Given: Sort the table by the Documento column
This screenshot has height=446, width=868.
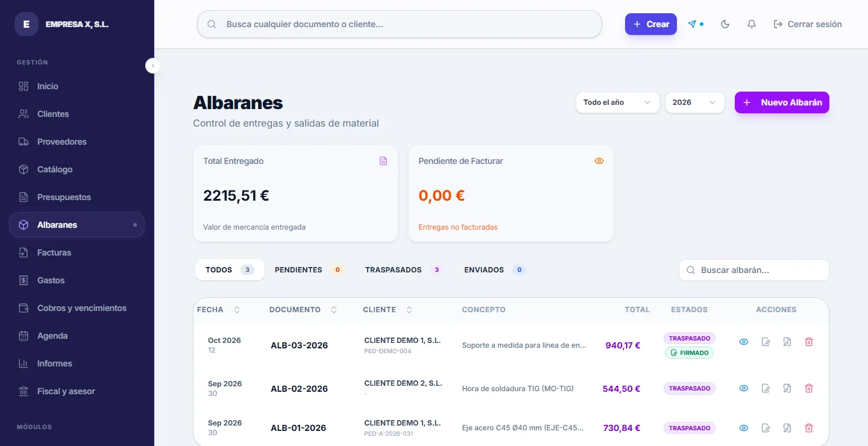Looking at the screenshot, I should [x=303, y=310].
